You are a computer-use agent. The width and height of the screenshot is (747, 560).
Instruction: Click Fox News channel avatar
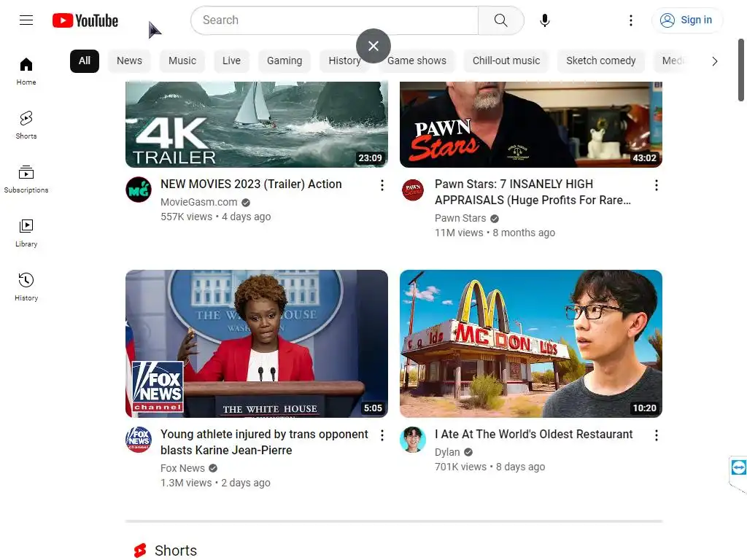tap(139, 440)
